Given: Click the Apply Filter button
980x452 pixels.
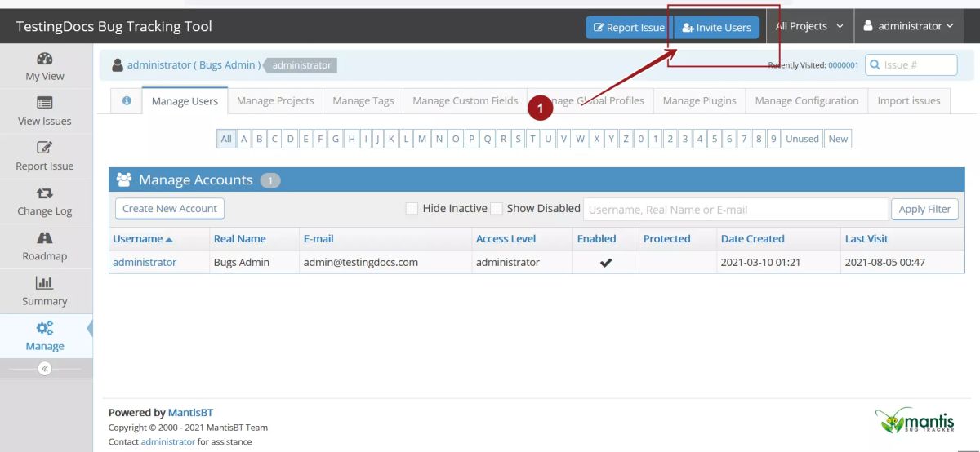Looking at the screenshot, I should [x=925, y=209].
